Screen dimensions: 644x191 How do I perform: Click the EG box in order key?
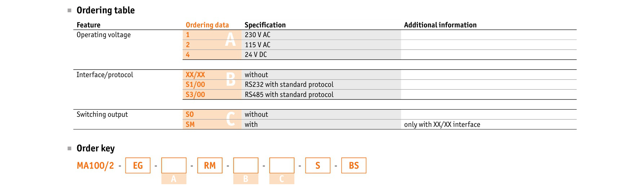(x=138, y=165)
